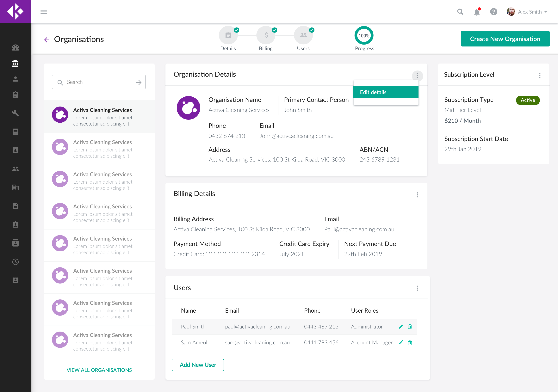Open Billing Details three-dot menu
Viewport: 558px width, 392px height.
coord(417,195)
